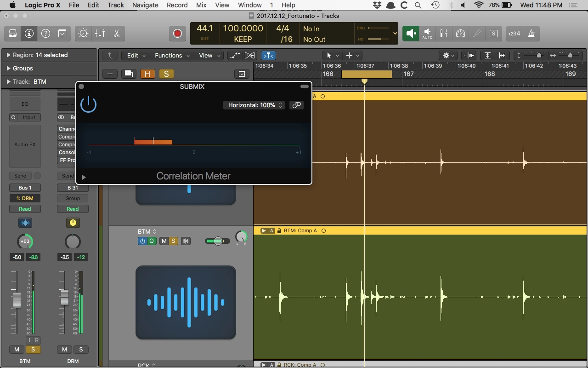Toggle the Hide tracks H button
This screenshot has width=588, height=368.
point(147,74)
